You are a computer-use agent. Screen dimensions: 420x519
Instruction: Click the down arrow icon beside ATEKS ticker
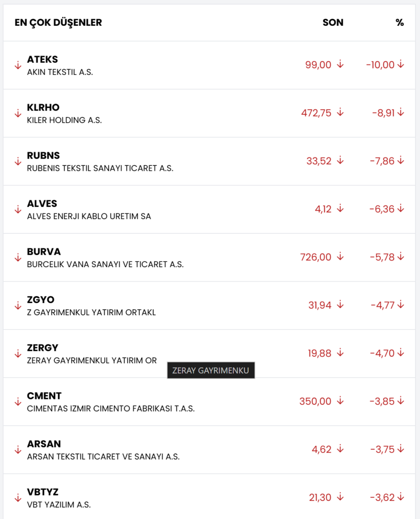pos(18,65)
